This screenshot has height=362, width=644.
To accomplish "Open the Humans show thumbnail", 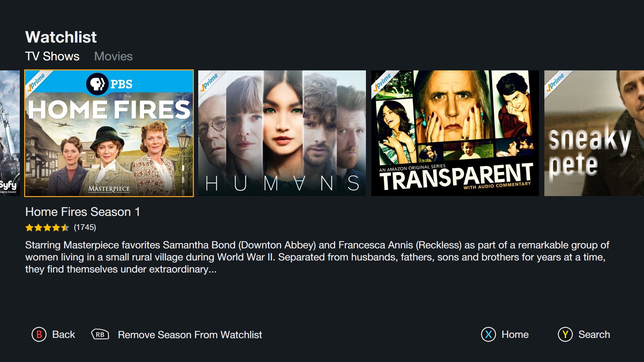I will [282, 133].
